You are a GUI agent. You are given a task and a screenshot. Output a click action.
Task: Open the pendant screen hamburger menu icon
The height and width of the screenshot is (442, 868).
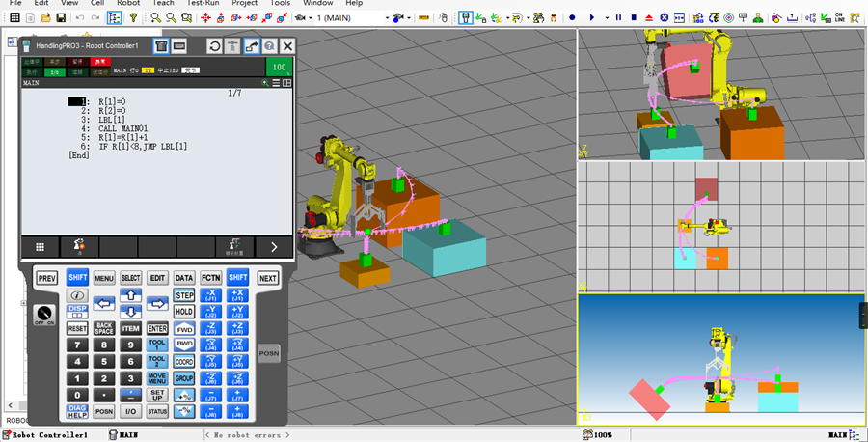click(x=276, y=83)
